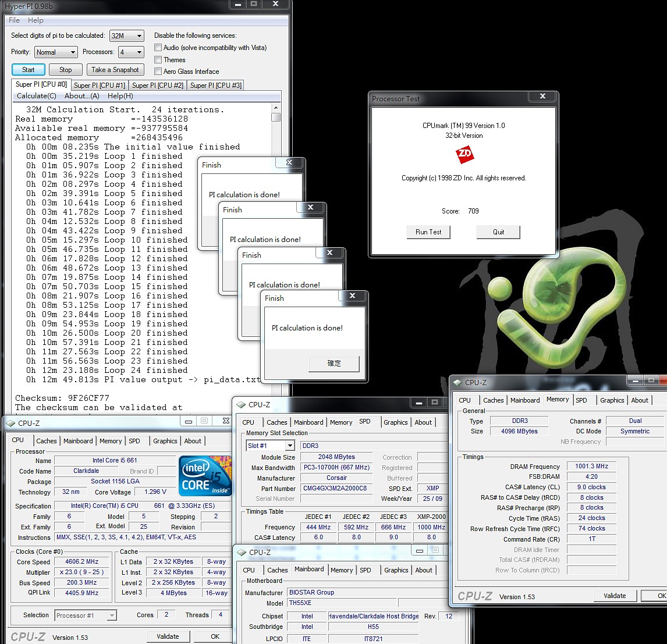
Task: Open Mainboard tab in CPU-Z window showing Memory Slot Selection
Action: point(308,422)
